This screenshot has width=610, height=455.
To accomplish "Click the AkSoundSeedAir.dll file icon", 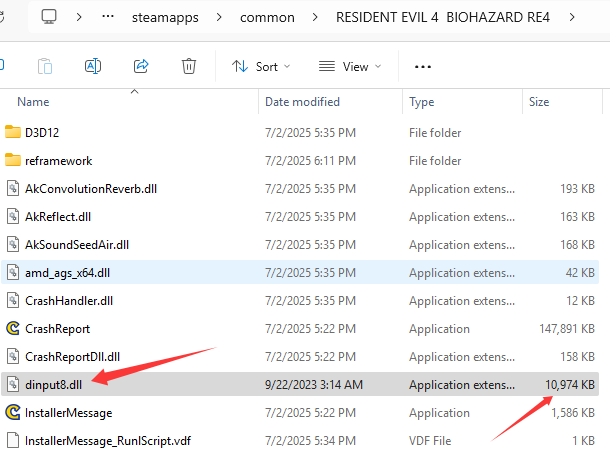I will 13,245.
